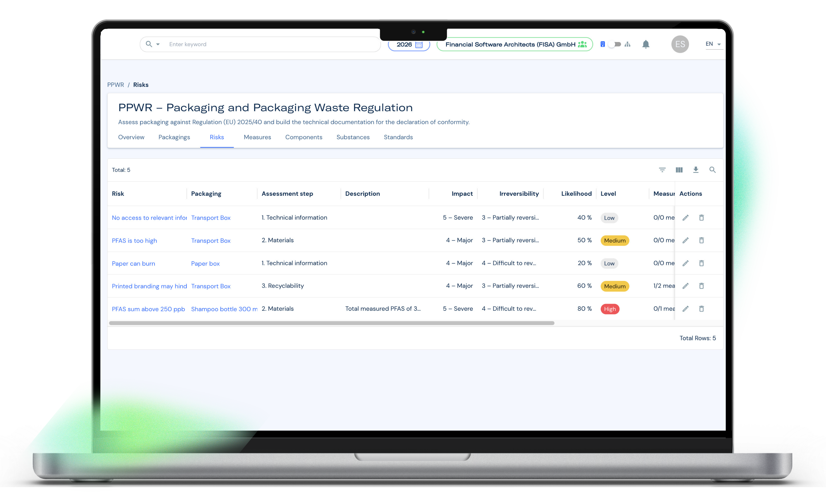Viewport: 826px width, 504px height.
Task: Open the Shampoo bottle 300 m packaging link
Action: (224, 309)
